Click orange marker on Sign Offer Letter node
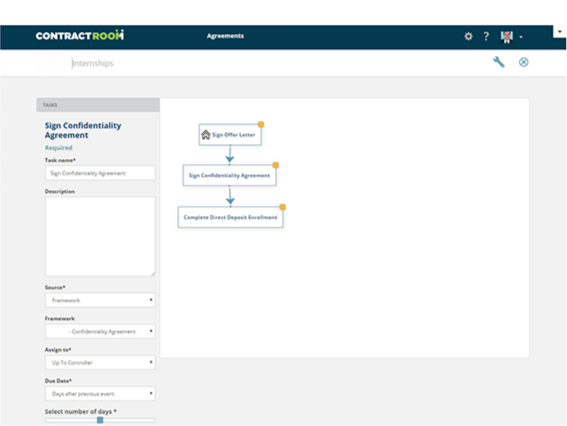This screenshot has height=426, width=567. click(261, 124)
